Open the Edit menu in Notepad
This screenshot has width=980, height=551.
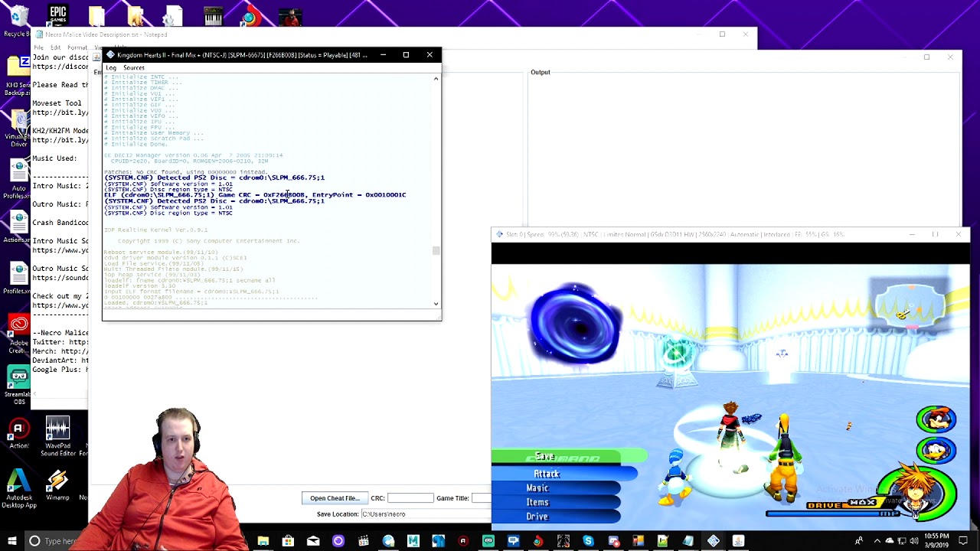point(55,47)
